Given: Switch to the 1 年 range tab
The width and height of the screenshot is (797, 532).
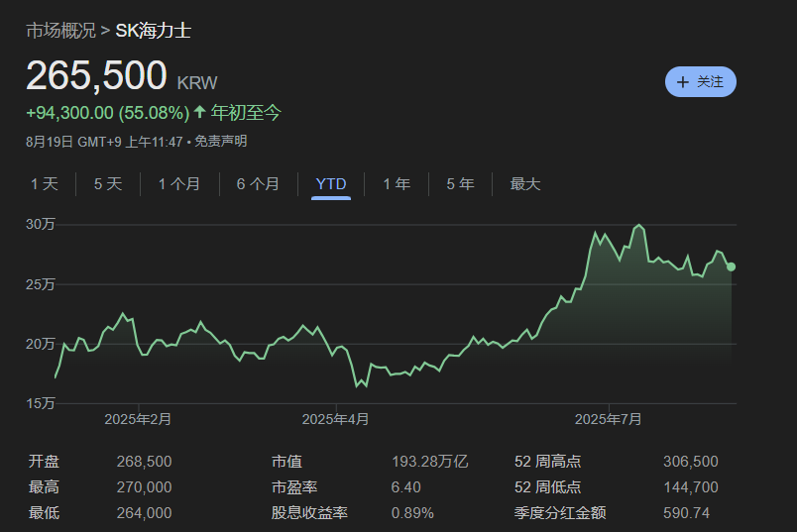Looking at the screenshot, I should 397,184.
